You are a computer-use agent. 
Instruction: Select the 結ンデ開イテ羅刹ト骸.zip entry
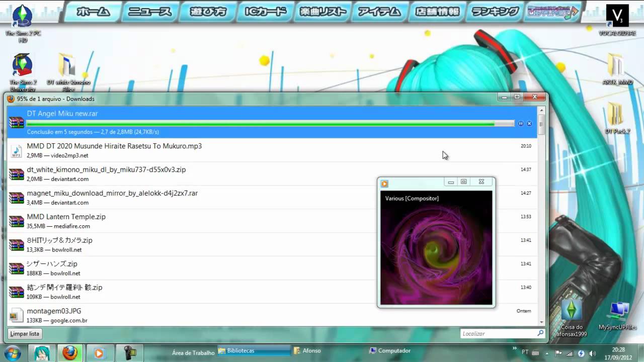pyautogui.click(x=272, y=292)
